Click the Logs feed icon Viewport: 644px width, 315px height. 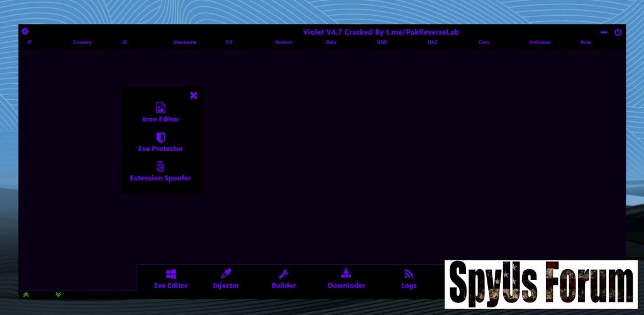point(409,274)
